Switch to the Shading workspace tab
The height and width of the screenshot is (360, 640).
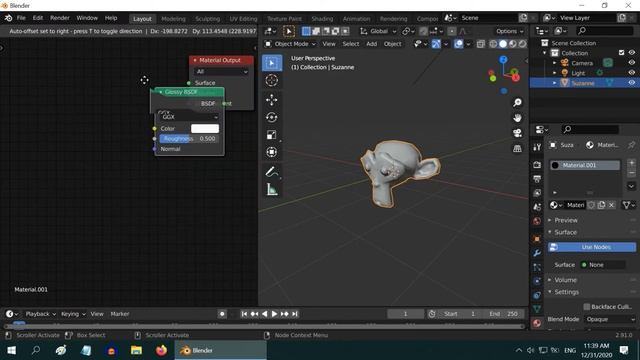[322, 19]
